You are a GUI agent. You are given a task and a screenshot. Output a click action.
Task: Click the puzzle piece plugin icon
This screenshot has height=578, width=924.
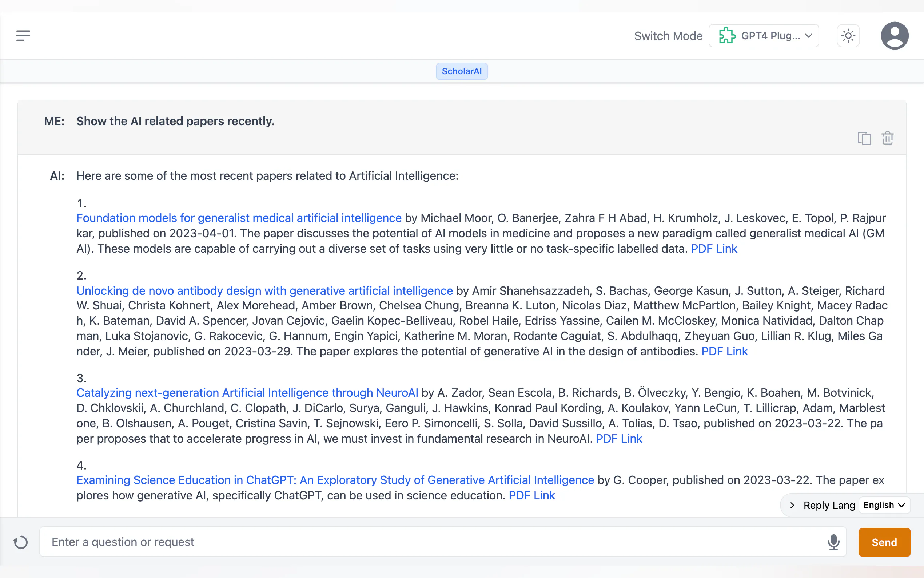click(x=727, y=36)
